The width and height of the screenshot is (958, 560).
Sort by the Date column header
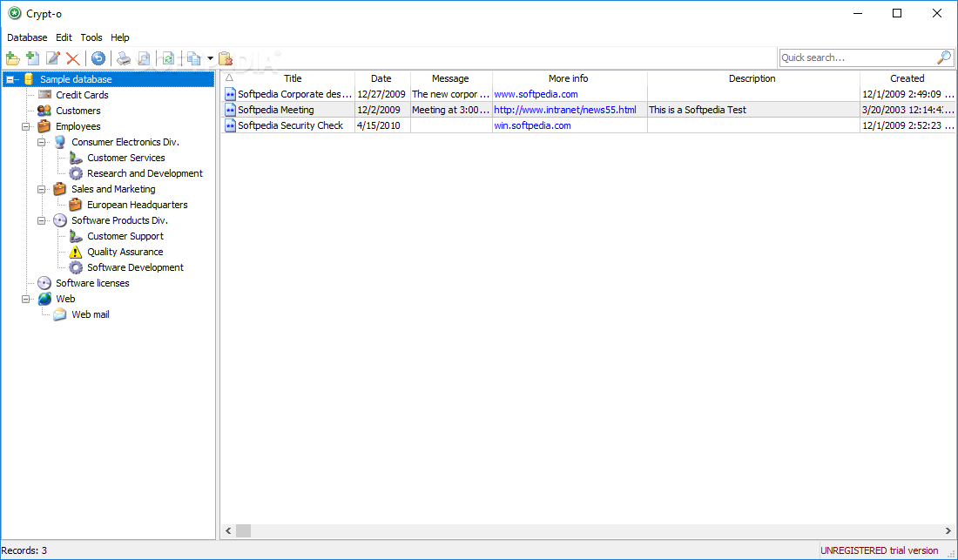(381, 78)
